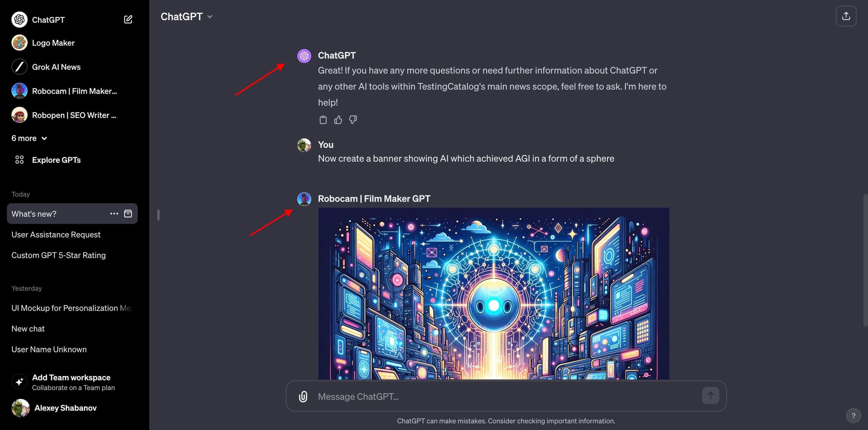
Task: Open options menu for "What's new?" chat
Action: coord(114,213)
